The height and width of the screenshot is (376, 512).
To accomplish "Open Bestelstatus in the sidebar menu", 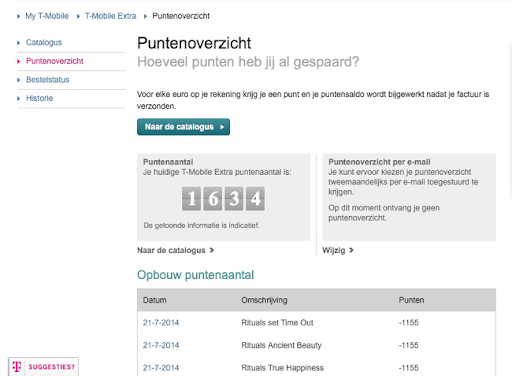I will coord(48,80).
